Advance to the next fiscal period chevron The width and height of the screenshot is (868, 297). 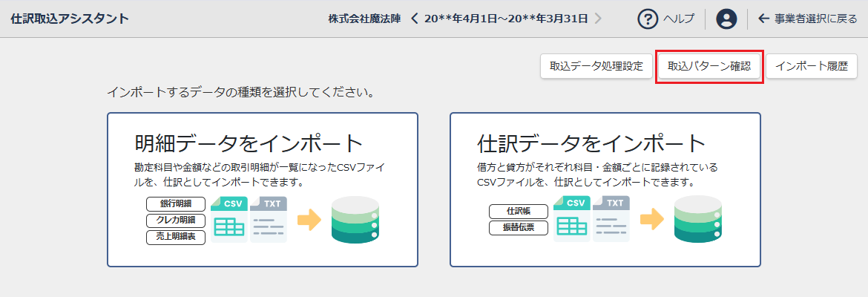(599, 19)
